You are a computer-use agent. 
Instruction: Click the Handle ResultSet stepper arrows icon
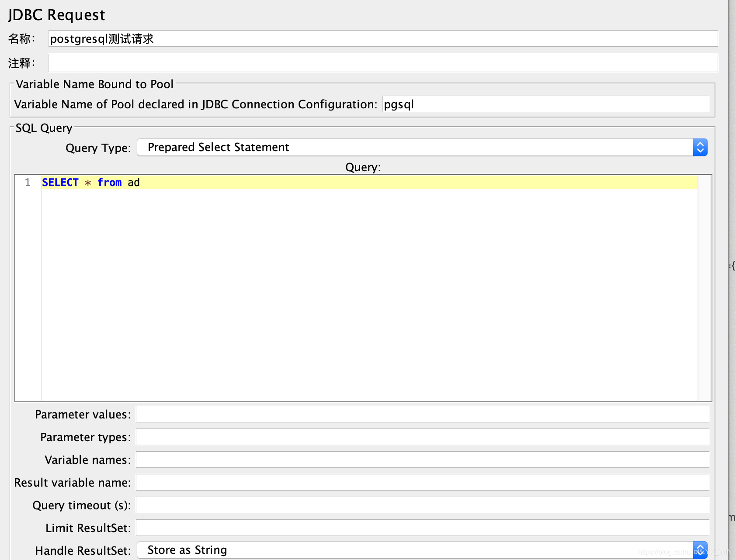(700, 550)
